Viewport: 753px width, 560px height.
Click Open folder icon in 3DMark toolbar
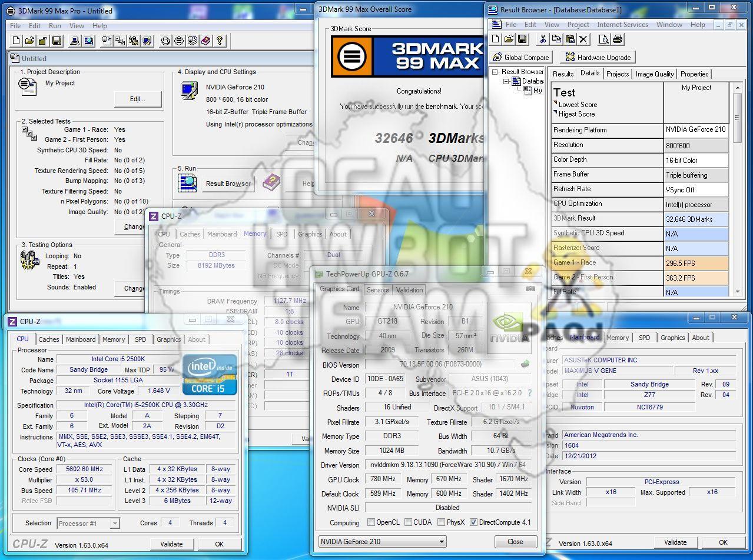(30, 41)
